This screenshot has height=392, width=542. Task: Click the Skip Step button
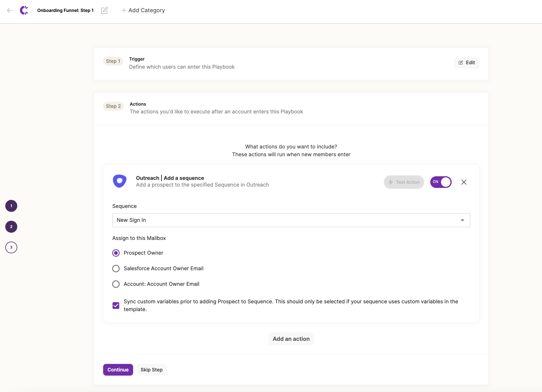tap(151, 370)
